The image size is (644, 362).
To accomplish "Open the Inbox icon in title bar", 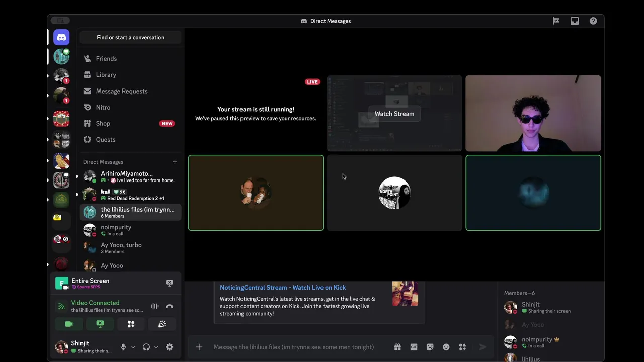I will pos(575,21).
